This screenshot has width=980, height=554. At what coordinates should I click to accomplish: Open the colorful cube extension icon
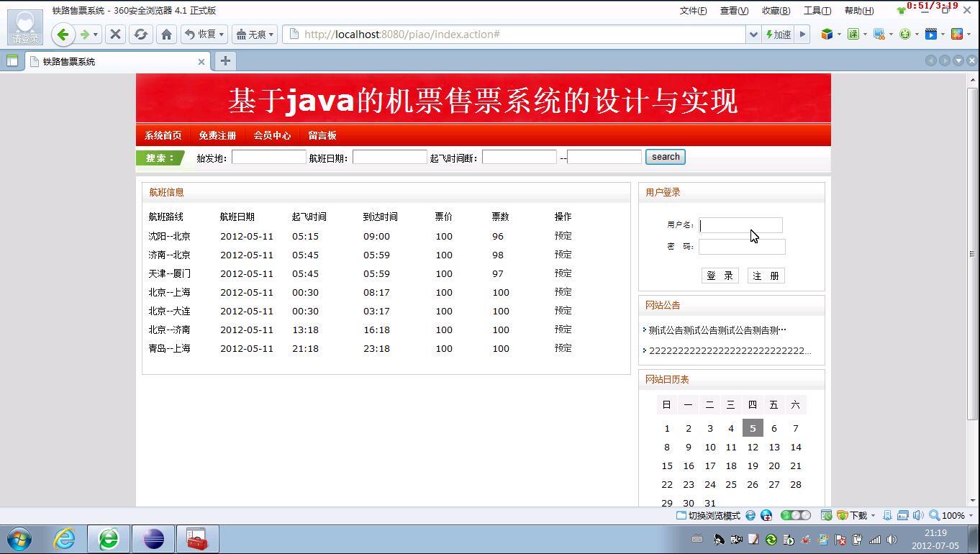[827, 34]
